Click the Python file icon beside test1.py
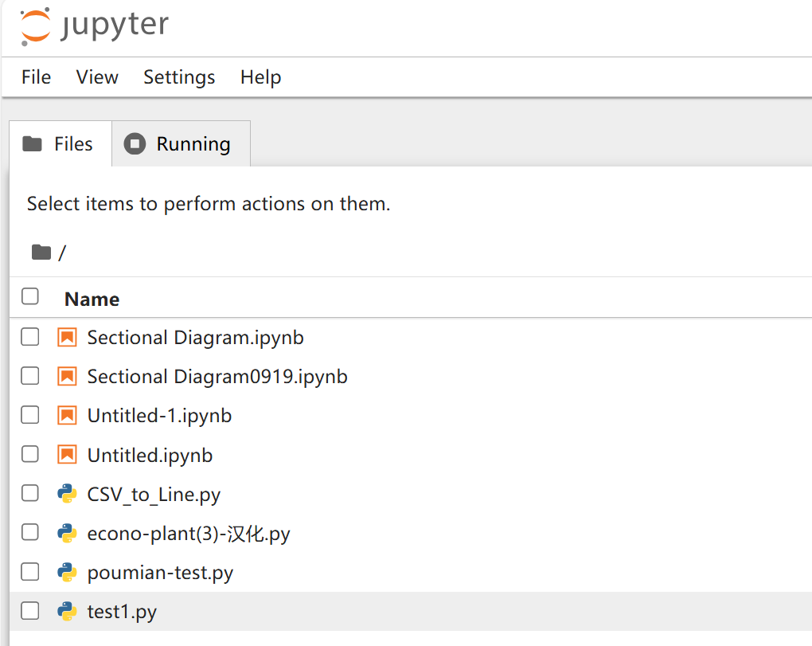This screenshot has width=812, height=646. tap(68, 611)
